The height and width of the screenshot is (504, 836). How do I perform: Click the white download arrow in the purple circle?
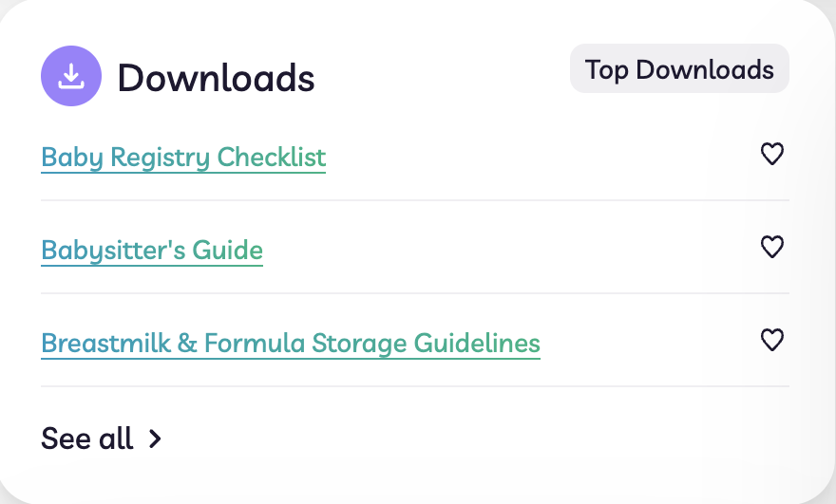pyautogui.click(x=71, y=76)
